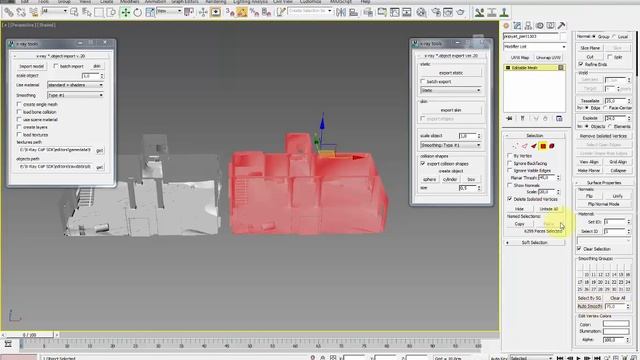Open the Use material dropdown

click(x=76, y=85)
